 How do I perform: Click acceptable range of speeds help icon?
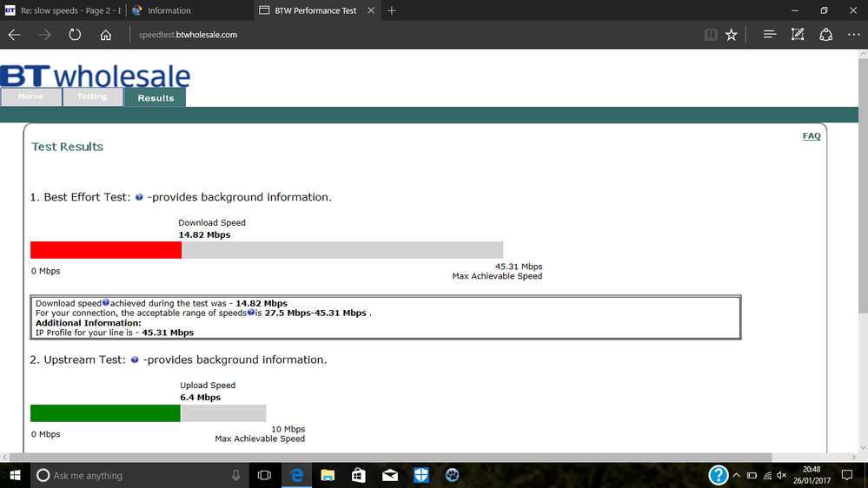coord(251,312)
